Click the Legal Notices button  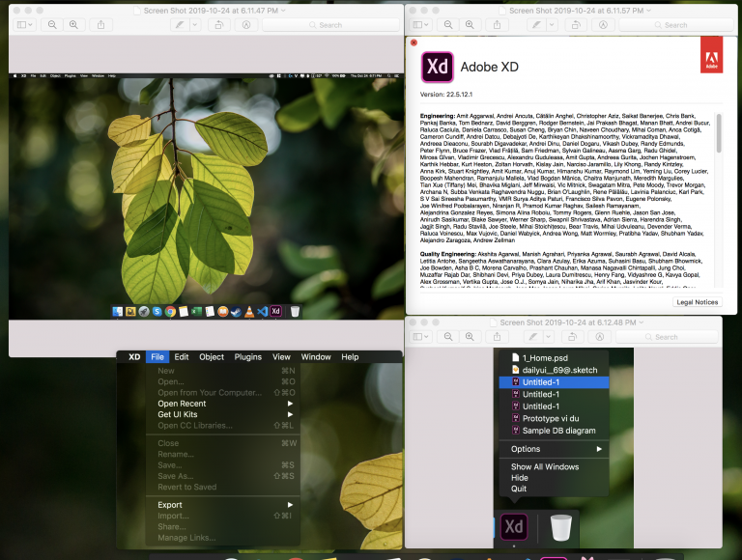coord(697,302)
